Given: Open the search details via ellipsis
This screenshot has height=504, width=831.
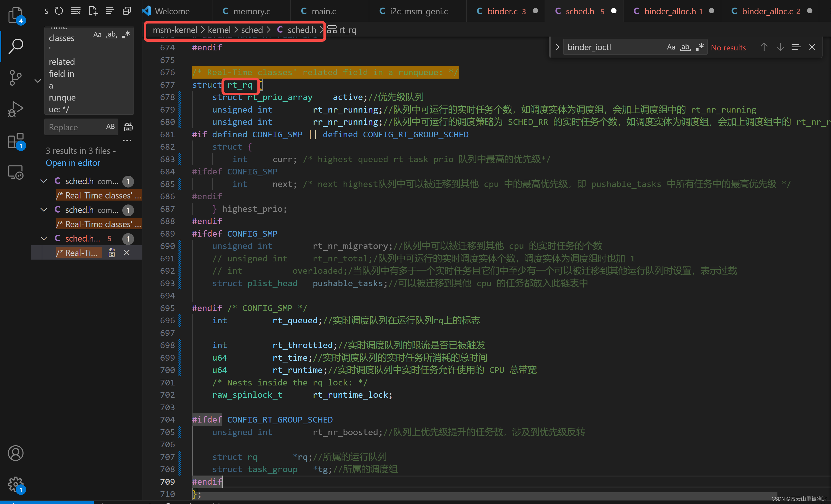Looking at the screenshot, I should tap(127, 140).
